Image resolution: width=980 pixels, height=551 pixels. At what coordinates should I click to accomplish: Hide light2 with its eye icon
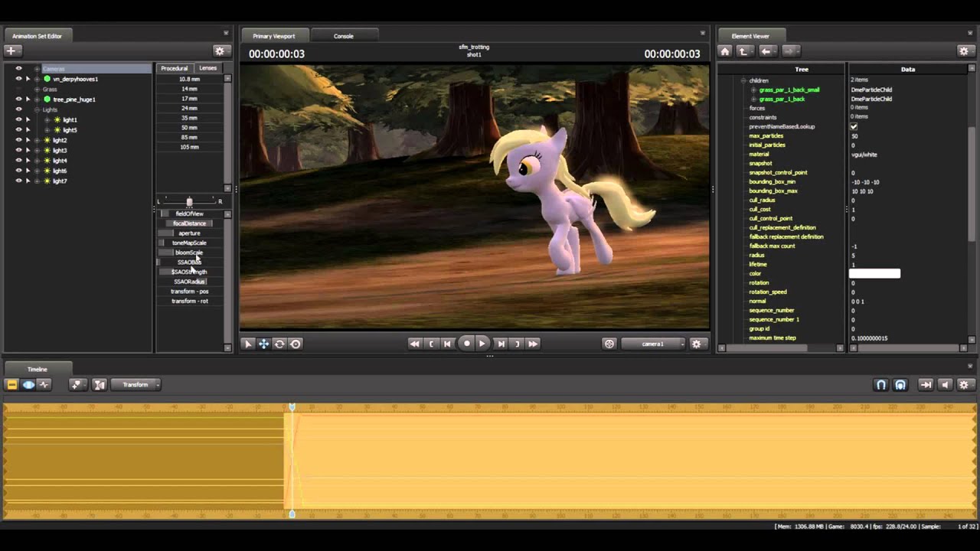click(x=18, y=140)
